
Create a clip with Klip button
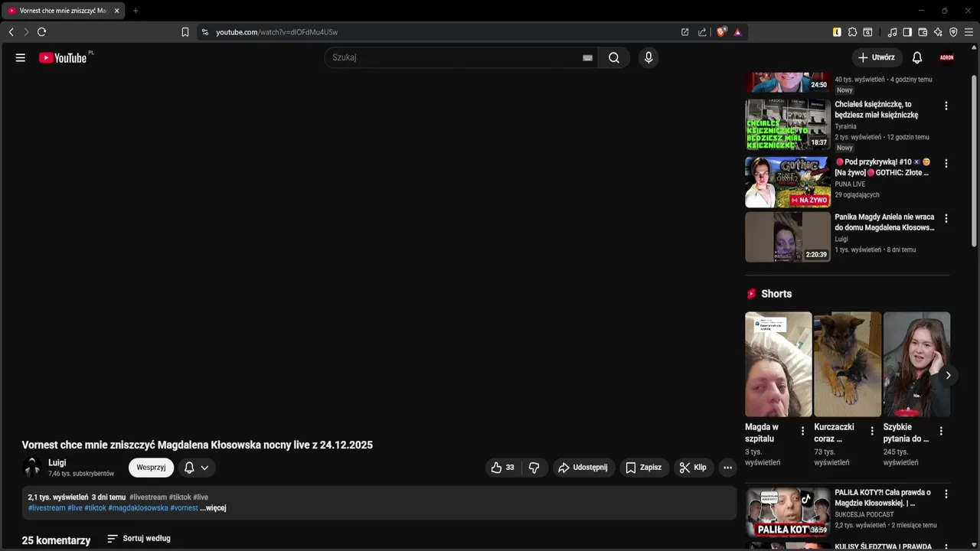694,468
